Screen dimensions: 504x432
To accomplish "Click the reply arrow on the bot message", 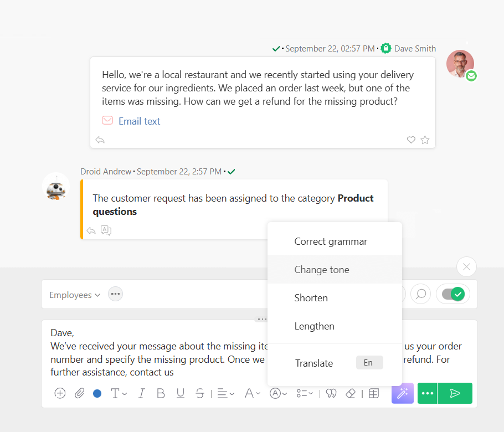I will (x=91, y=231).
